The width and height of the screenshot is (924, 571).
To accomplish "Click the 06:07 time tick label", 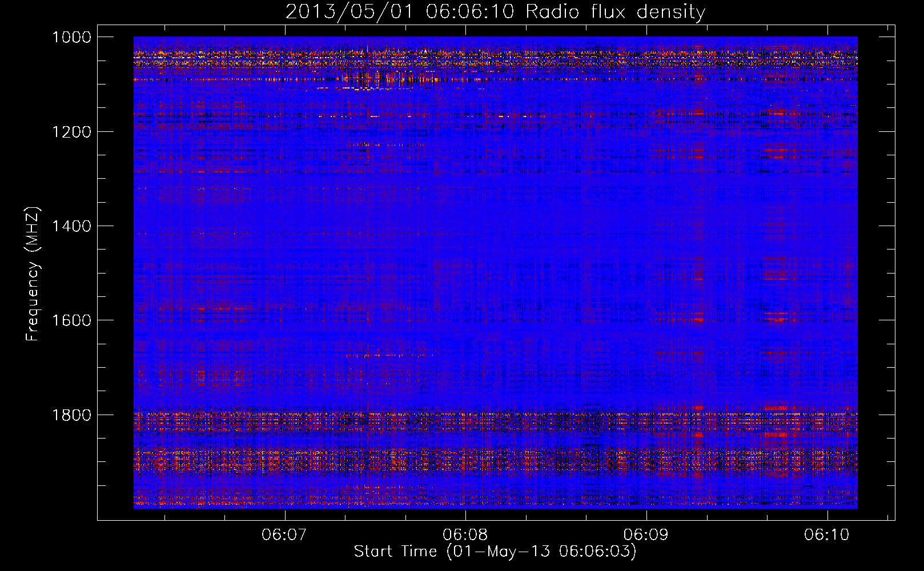I will tap(284, 534).
